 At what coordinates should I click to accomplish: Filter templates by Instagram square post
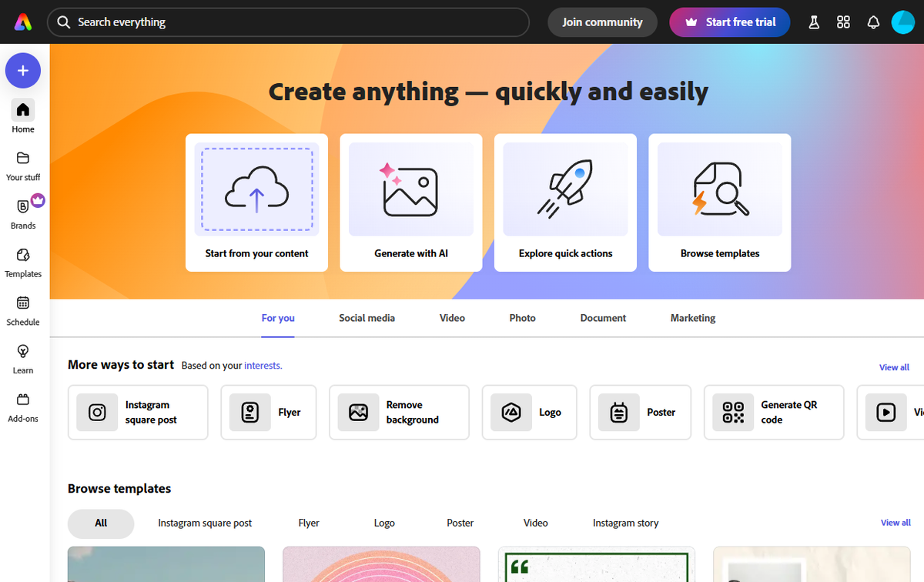pos(205,523)
